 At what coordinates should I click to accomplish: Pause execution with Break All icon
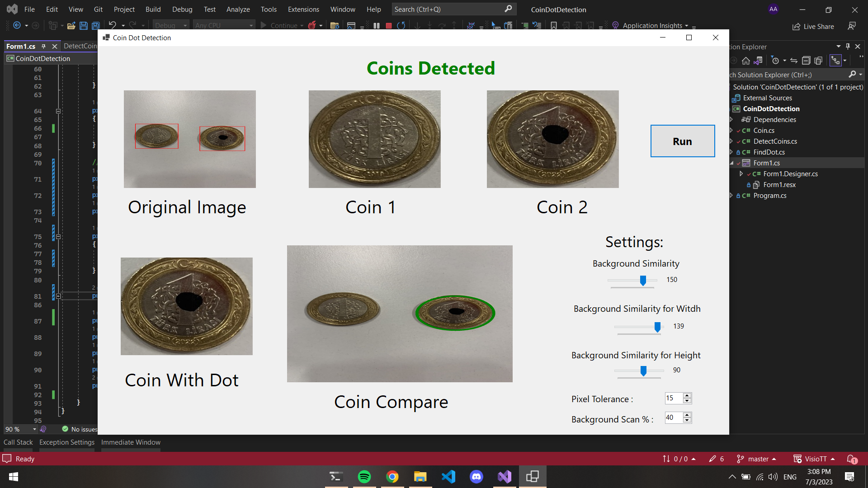pyautogui.click(x=377, y=26)
